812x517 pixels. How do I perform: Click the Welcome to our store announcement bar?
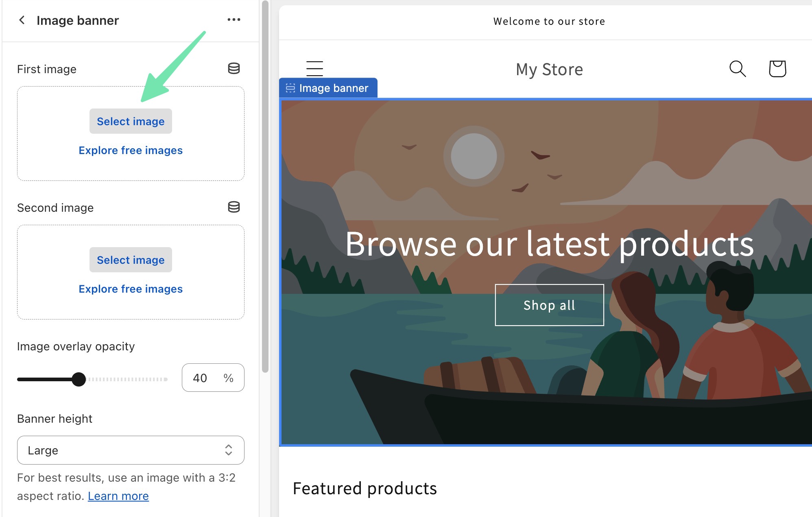[x=549, y=21]
